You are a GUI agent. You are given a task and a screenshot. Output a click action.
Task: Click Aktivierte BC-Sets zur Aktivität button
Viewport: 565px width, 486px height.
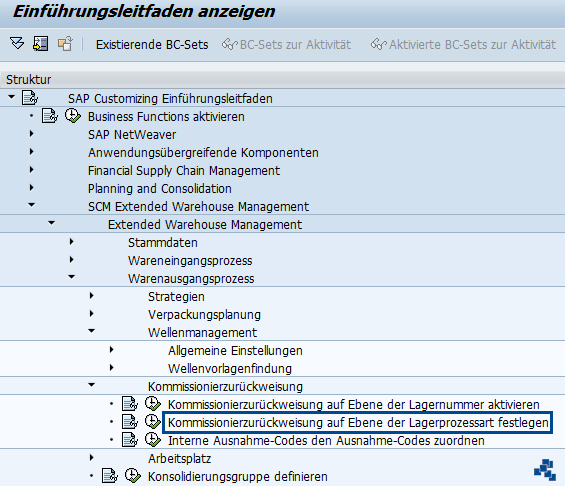coord(463,45)
